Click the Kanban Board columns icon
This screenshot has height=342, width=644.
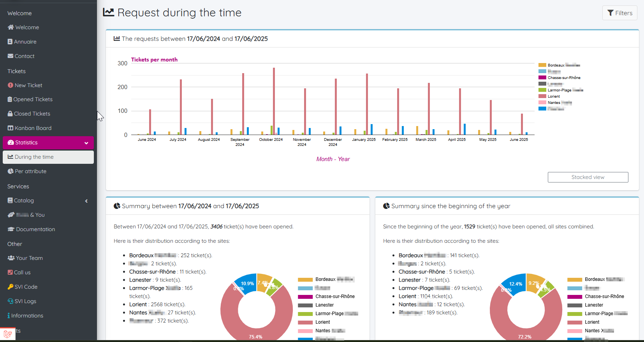(11, 128)
